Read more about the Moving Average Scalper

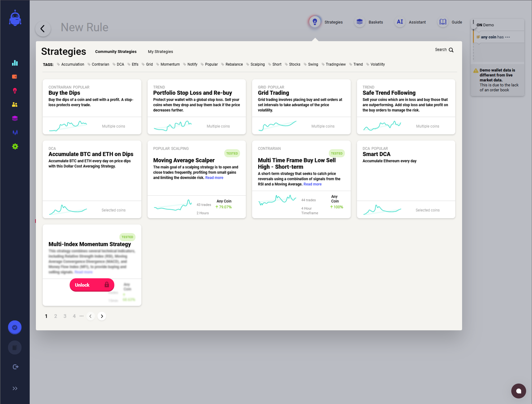pos(214,177)
